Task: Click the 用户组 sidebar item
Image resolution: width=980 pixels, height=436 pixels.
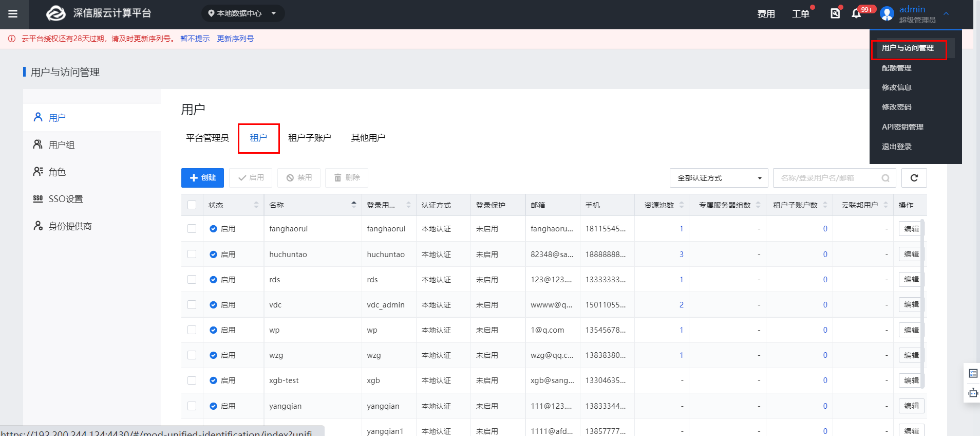Action: (x=92, y=145)
